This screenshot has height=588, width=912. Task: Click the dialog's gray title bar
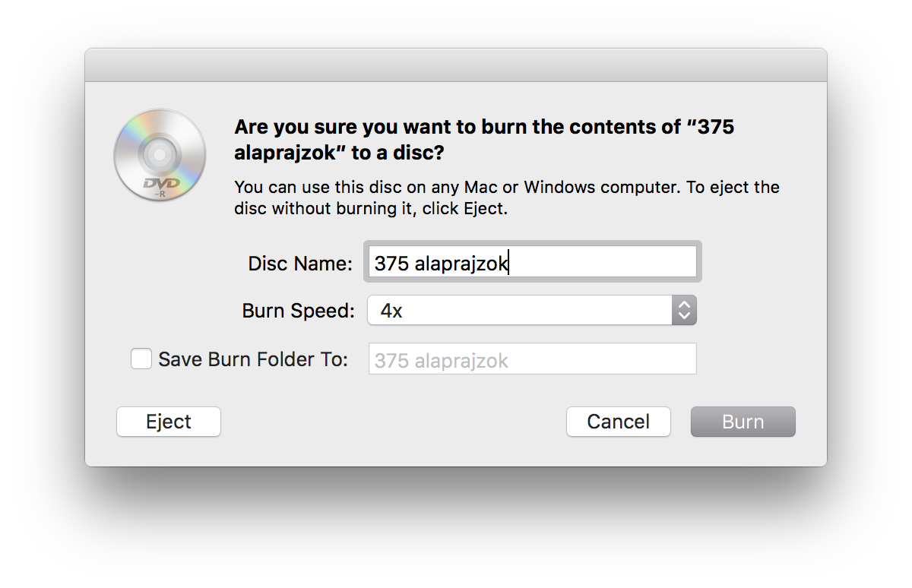coord(456,65)
